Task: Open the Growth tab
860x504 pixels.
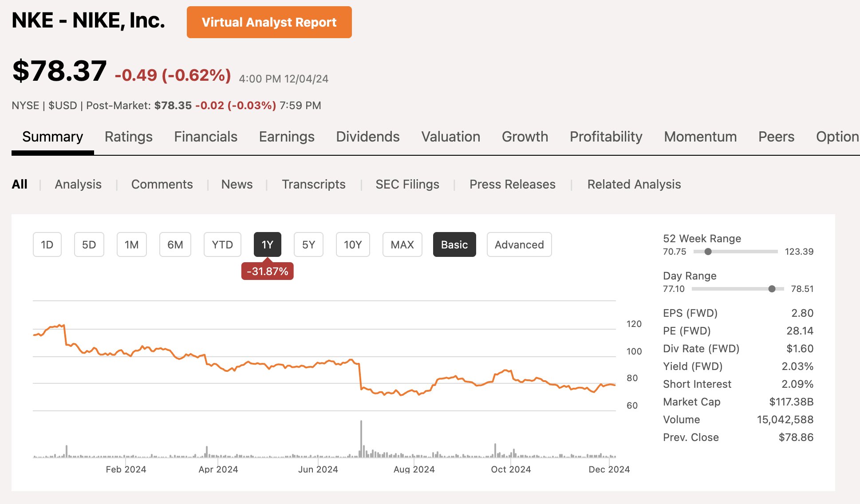Action: [x=525, y=137]
